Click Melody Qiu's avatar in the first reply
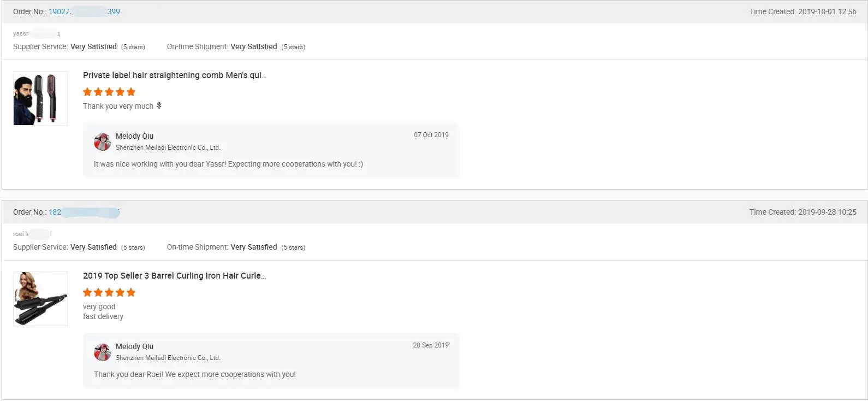Viewport: 868px width, 401px height. tap(103, 141)
